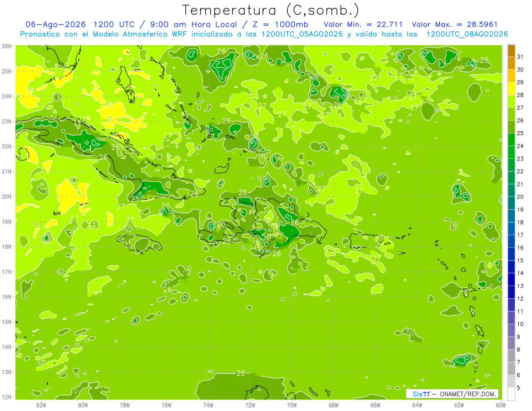Click the "24N" latitude axis label
The width and height of the screenshot is (532, 411).
(7, 96)
